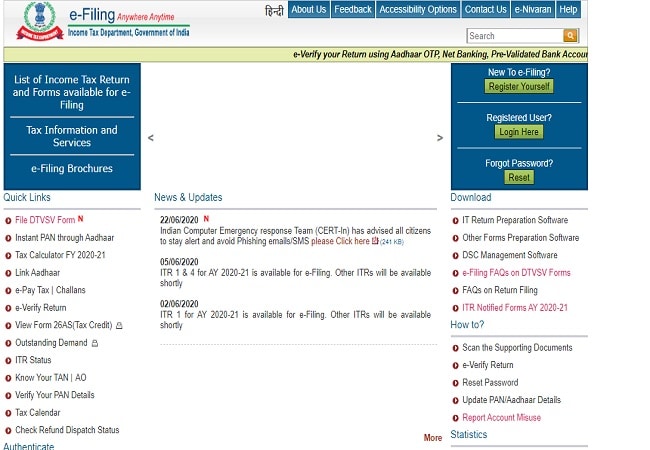Click lock icon beside Outstanding Demand

pyautogui.click(x=95, y=343)
